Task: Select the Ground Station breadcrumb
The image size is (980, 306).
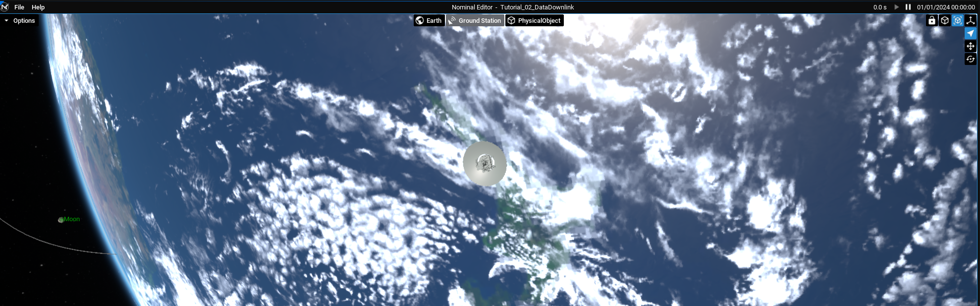Action: (x=475, y=20)
